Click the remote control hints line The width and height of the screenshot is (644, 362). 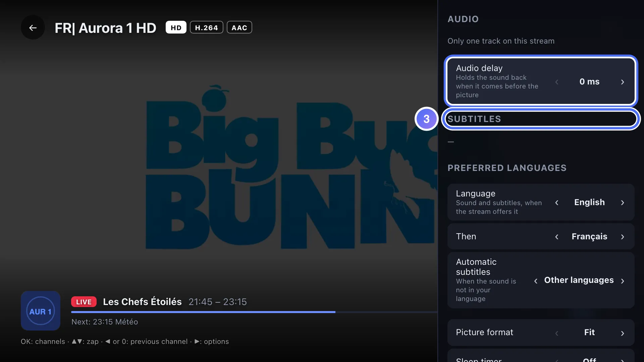[x=125, y=342]
